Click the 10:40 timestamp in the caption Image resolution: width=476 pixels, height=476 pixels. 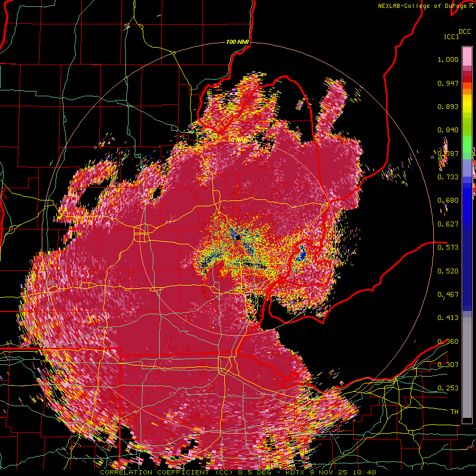(364, 472)
